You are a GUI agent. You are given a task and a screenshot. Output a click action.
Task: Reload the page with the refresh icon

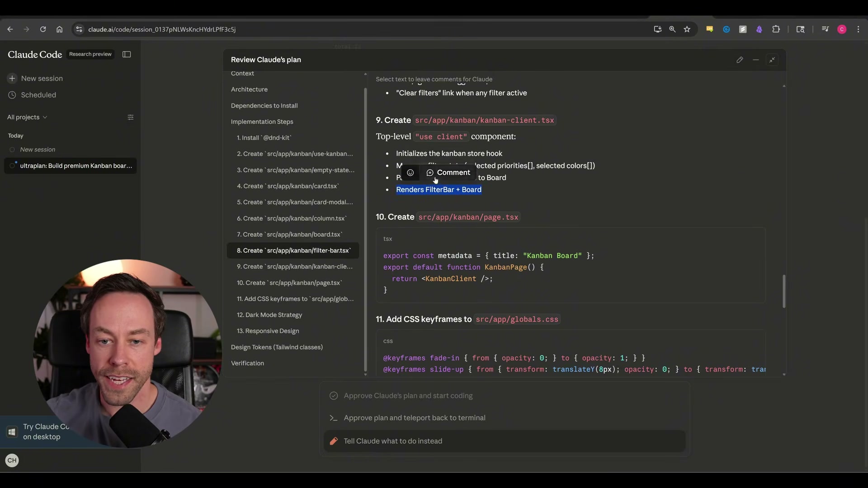(x=43, y=29)
